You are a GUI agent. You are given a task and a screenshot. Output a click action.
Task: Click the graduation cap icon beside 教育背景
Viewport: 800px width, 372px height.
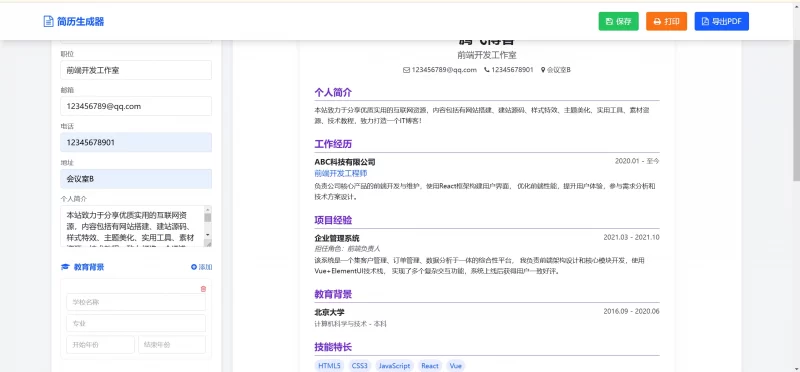[x=65, y=267]
